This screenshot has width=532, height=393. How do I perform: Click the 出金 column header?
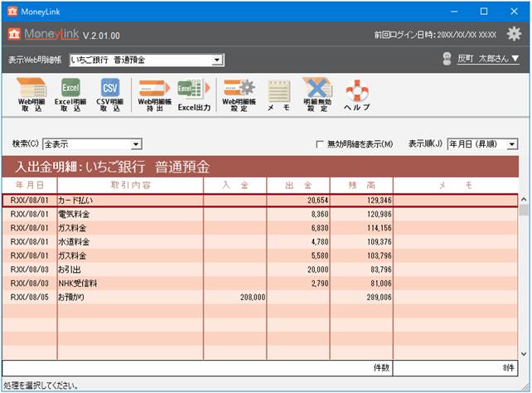coord(298,185)
